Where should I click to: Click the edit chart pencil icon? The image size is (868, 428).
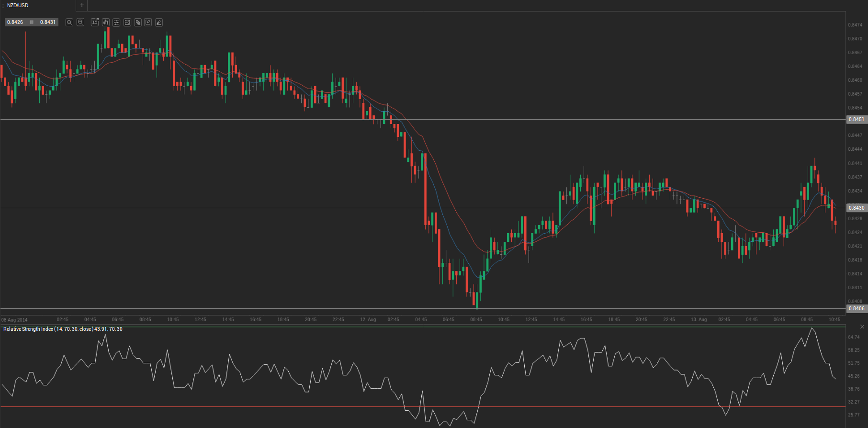148,23
